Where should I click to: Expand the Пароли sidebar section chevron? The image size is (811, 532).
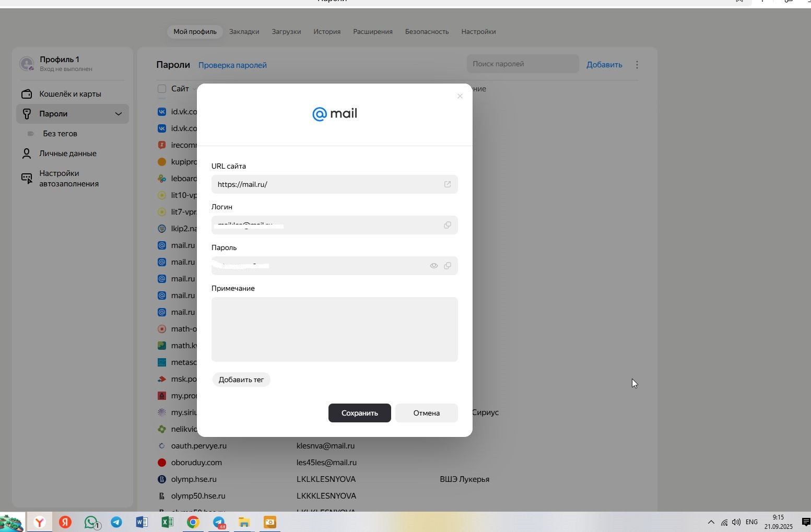tap(119, 114)
